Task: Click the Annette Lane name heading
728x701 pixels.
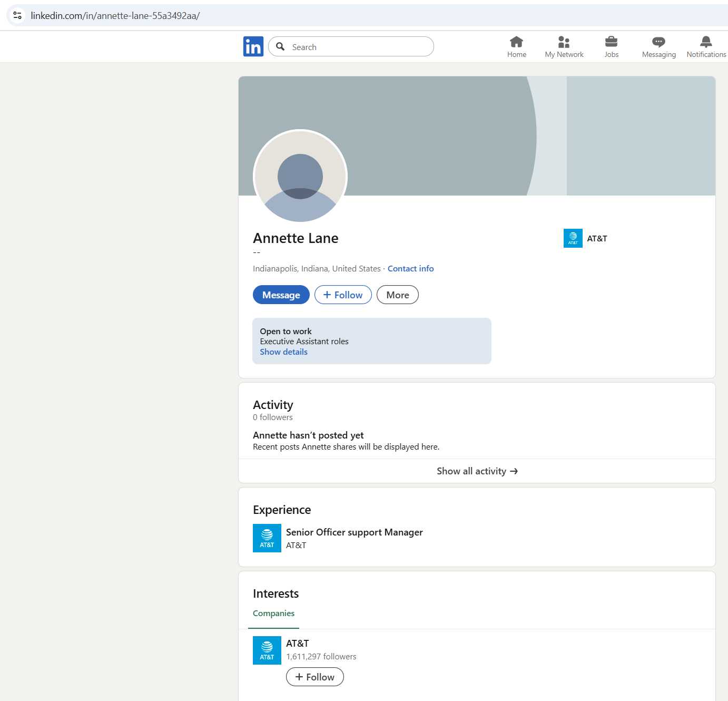Action: [296, 238]
